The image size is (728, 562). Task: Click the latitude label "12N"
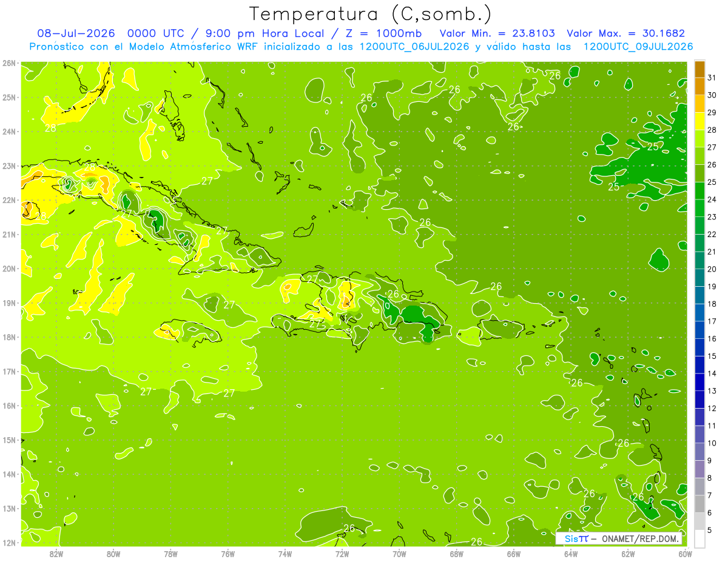9,543
